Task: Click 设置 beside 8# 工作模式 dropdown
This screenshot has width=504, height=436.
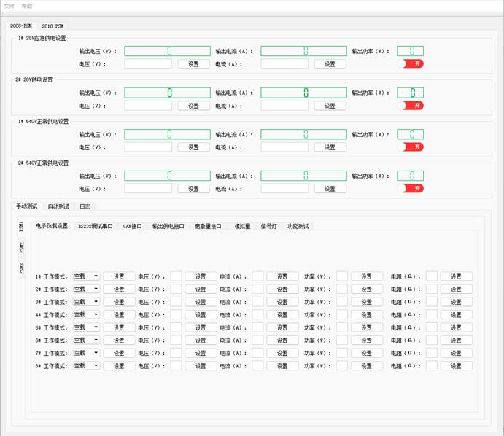Action: 119,366
